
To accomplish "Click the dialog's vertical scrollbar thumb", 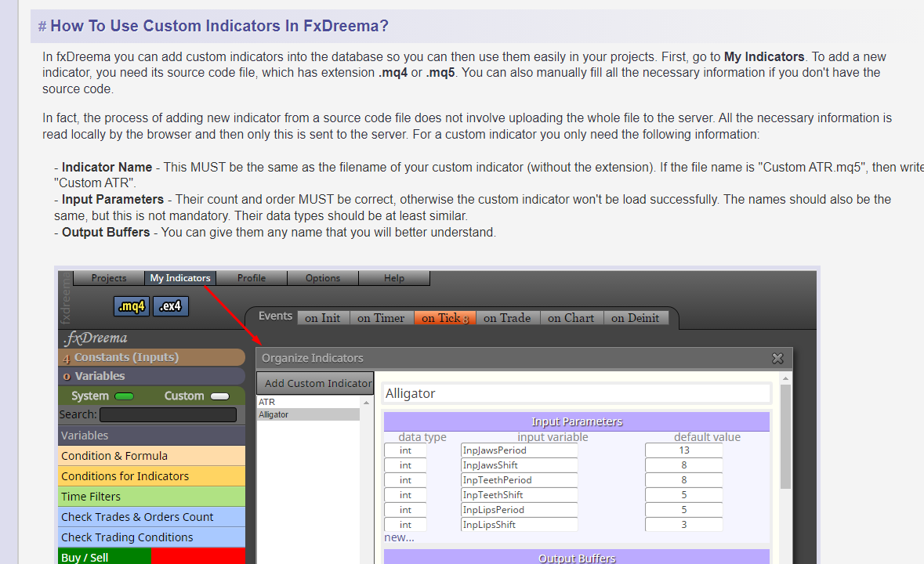I will (785, 437).
